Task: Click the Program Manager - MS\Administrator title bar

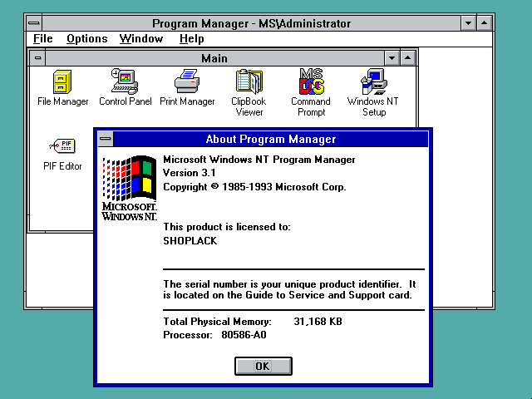Action: coord(251,23)
